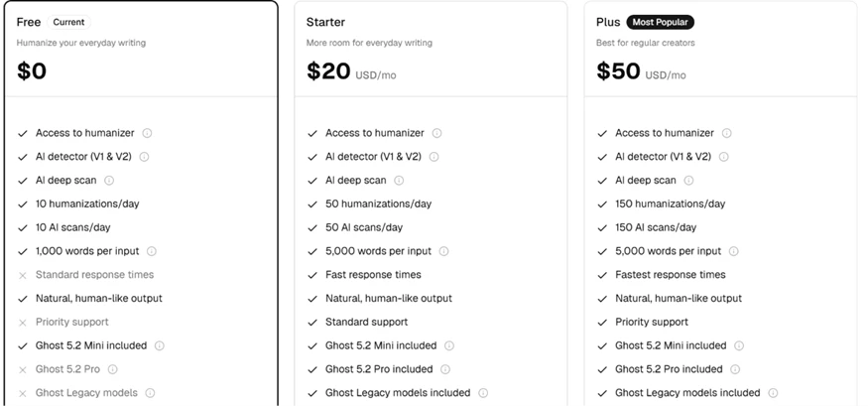The height and width of the screenshot is (406, 868).
Task: Click the X mark beside Priority support in Free
Action: tap(23, 323)
